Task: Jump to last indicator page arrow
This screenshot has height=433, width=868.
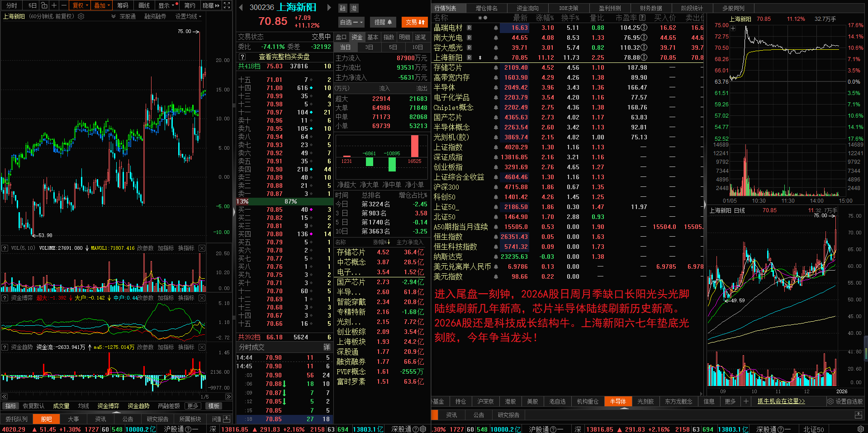Action: (x=228, y=397)
